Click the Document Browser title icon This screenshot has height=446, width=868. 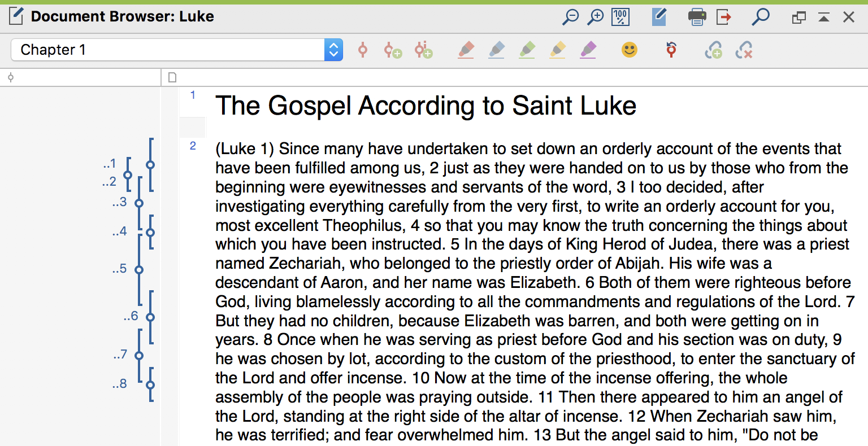tap(16, 17)
